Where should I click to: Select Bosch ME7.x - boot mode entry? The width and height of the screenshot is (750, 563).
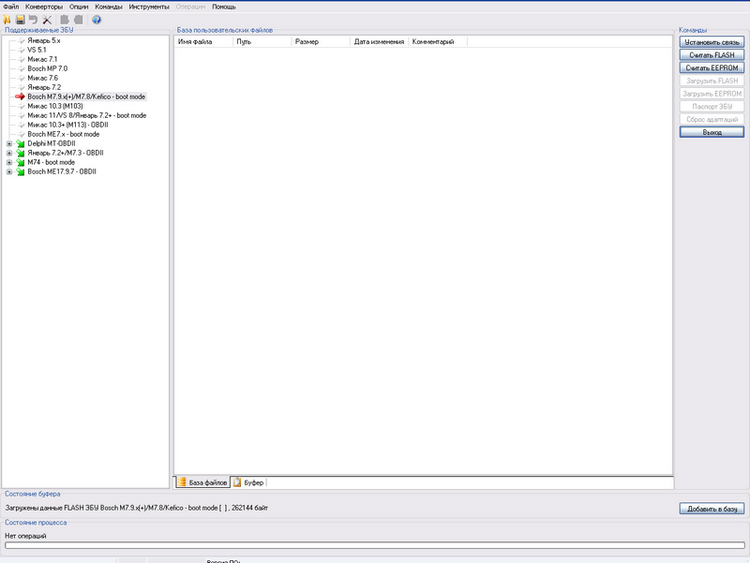63,134
